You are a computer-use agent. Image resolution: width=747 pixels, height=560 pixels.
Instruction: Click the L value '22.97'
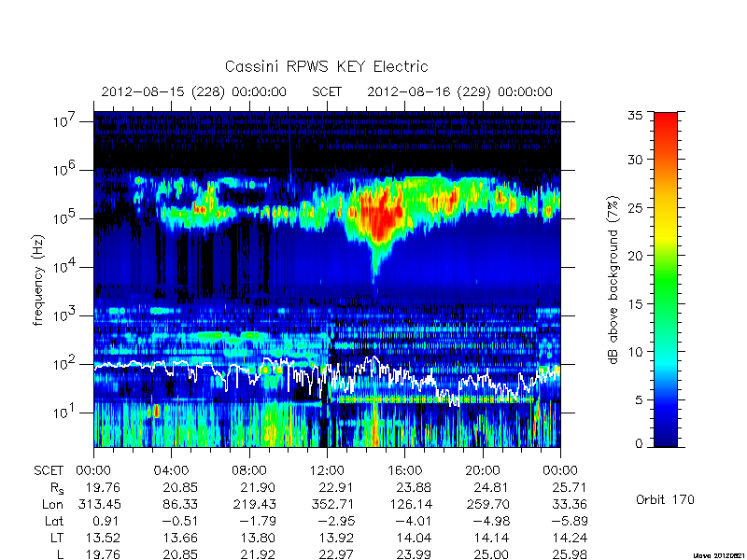tap(336, 554)
